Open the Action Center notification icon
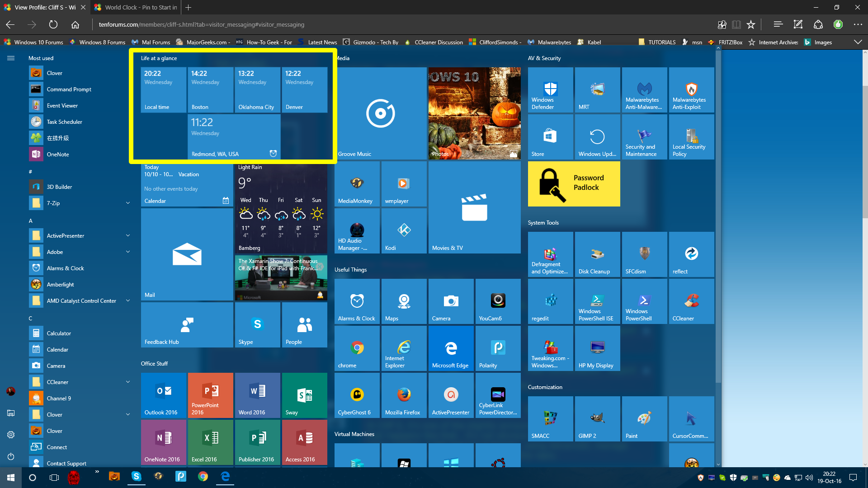The width and height of the screenshot is (868, 488). [853, 477]
